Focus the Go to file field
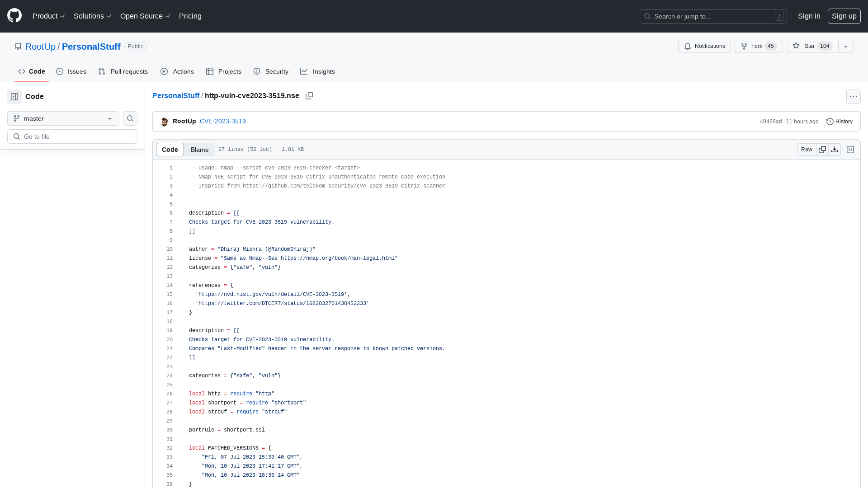This screenshot has width=868, height=488. [72, 136]
